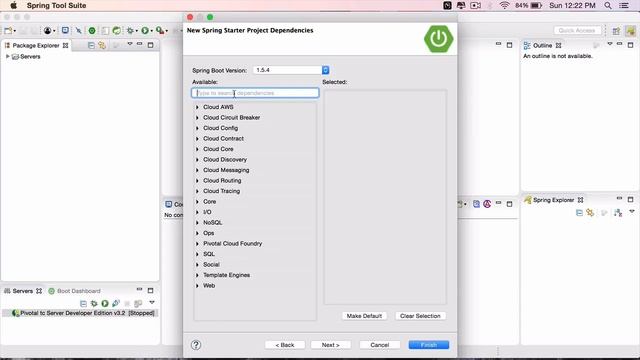Toggle Link with Editor in Spring Explorer

(x=590, y=213)
